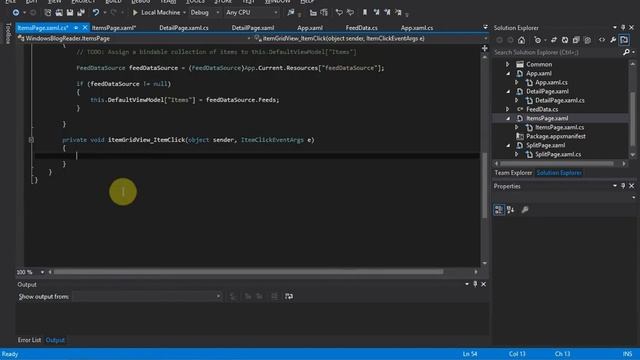Pin the ItemsPage.xaml.cs tab

click(x=76, y=28)
